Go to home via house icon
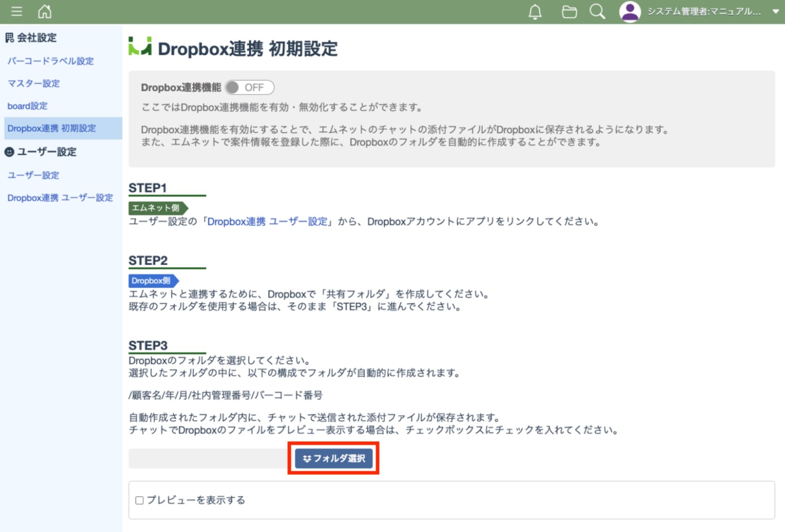Image resolution: width=785 pixels, height=532 pixels. [45, 11]
